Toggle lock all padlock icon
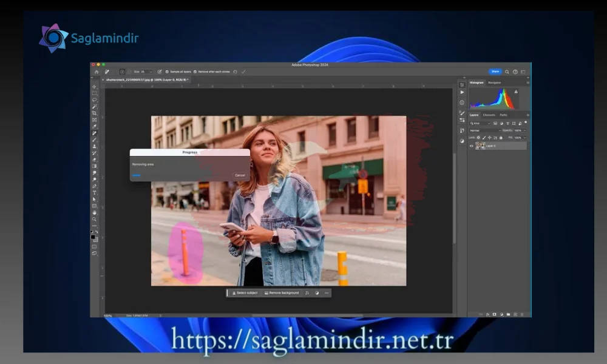Image resolution: width=607 pixels, height=364 pixels. tap(501, 137)
